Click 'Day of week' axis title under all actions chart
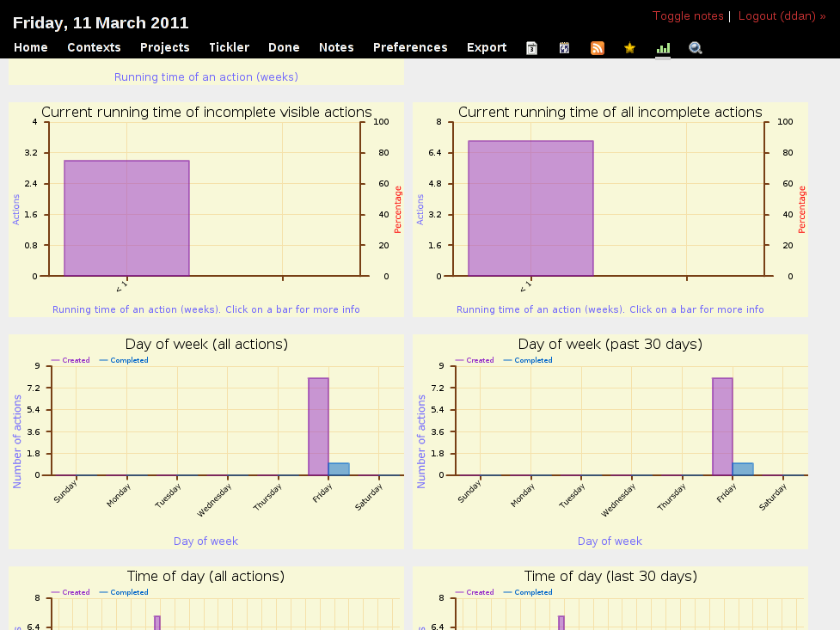 tap(205, 541)
